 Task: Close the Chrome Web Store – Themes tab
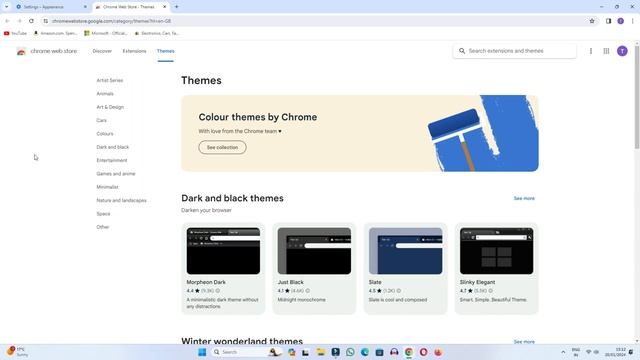pyautogui.click(x=164, y=7)
